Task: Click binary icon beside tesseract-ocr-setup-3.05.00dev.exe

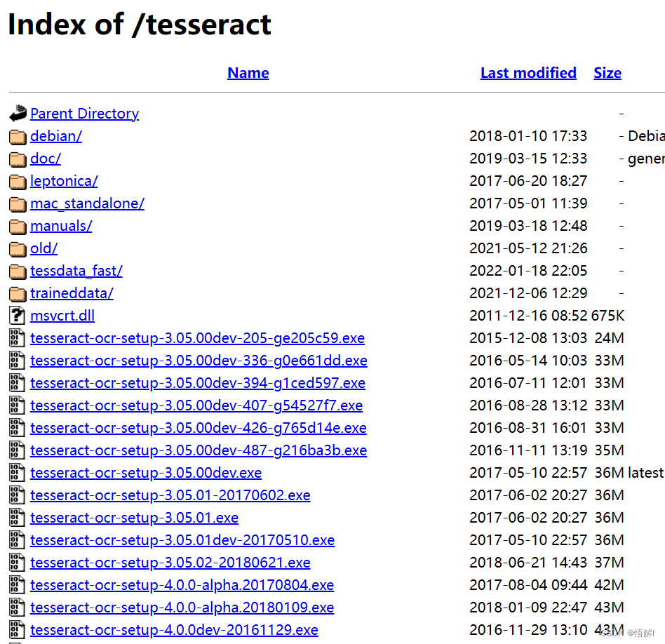Action: (x=17, y=473)
